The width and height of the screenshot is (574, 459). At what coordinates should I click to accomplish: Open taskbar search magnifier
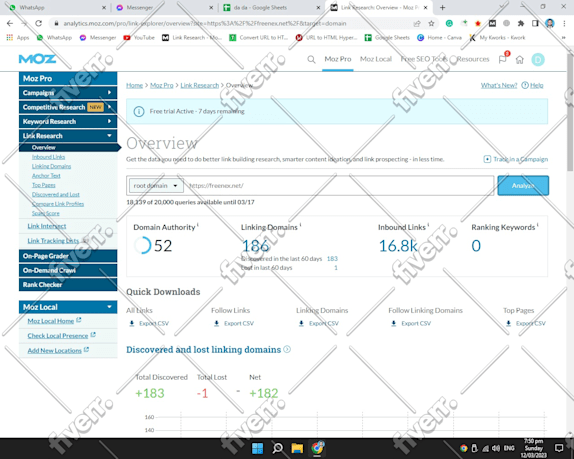(x=277, y=448)
